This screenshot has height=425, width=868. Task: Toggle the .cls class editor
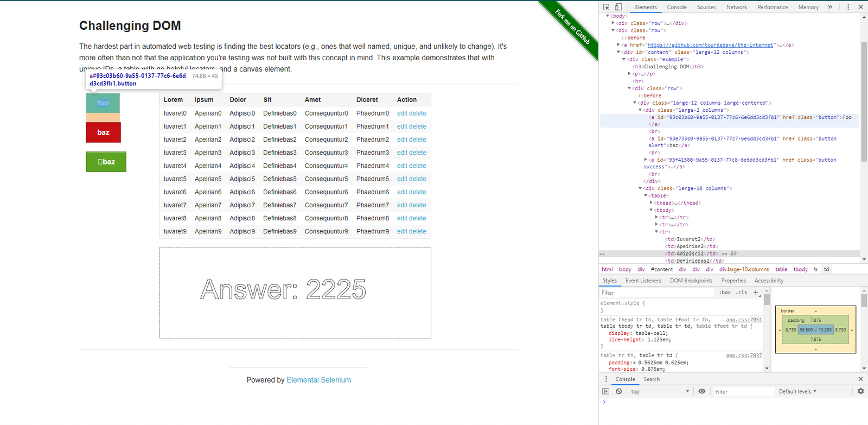click(742, 293)
